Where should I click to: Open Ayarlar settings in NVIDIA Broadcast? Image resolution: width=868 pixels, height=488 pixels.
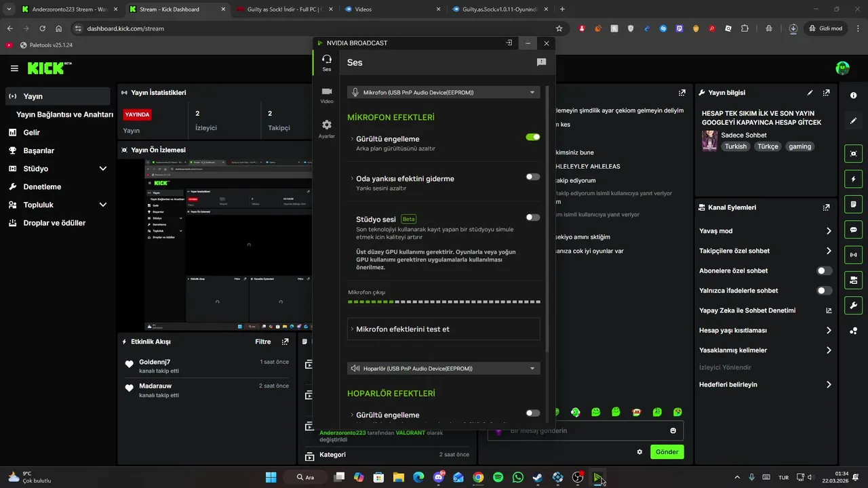point(327,129)
